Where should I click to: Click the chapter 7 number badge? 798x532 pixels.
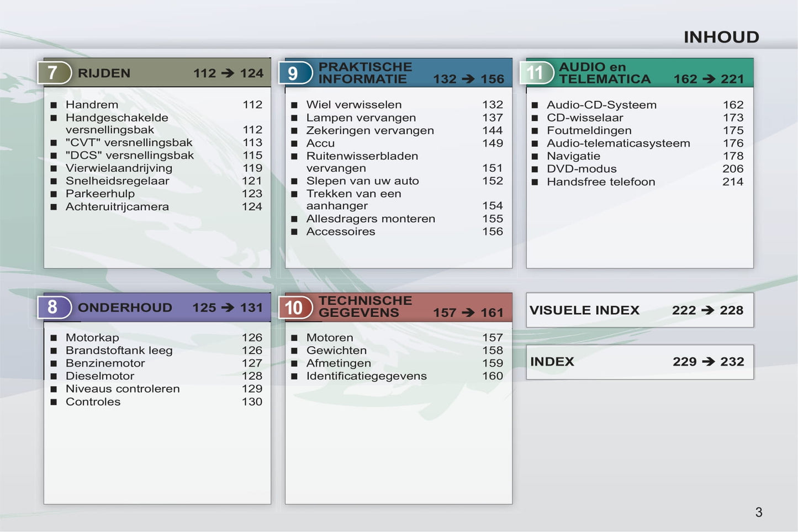[54, 73]
